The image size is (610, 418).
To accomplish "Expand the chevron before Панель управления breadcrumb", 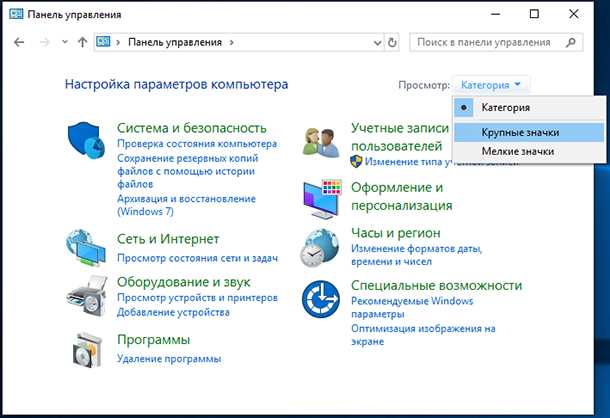I will [118, 42].
